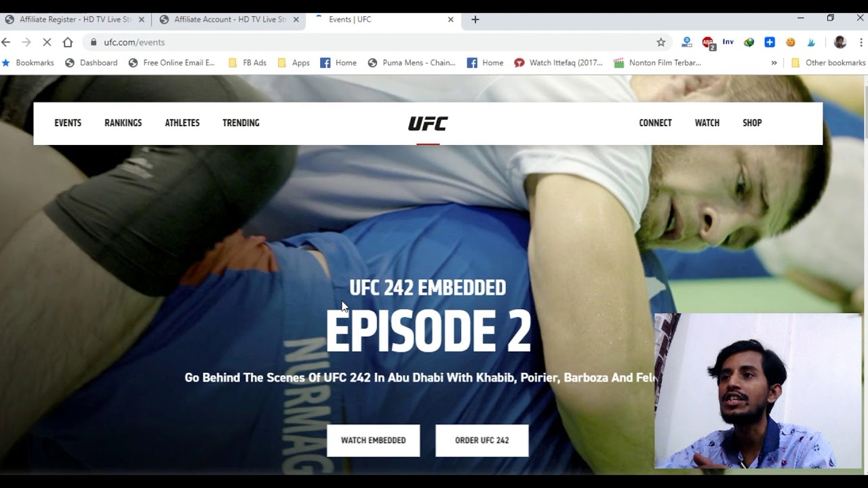Open the RANKINGS menu item
Screen dimensions: 868x488
point(123,123)
